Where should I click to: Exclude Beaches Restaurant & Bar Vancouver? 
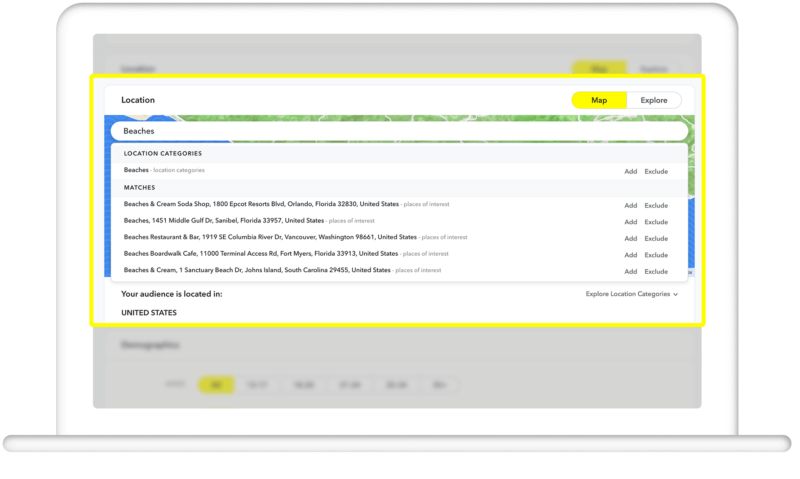[656, 238]
